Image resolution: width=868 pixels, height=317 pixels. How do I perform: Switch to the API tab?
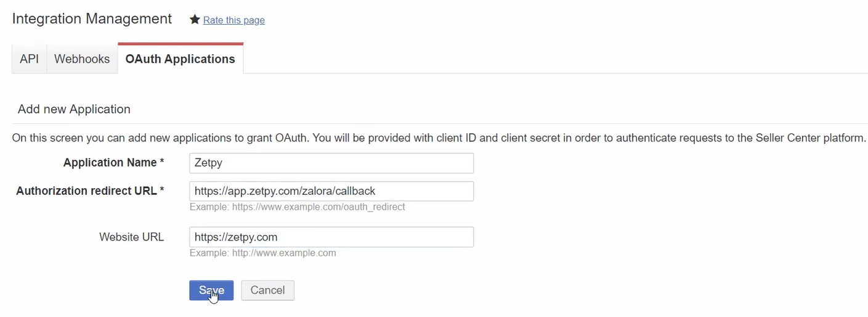point(29,59)
